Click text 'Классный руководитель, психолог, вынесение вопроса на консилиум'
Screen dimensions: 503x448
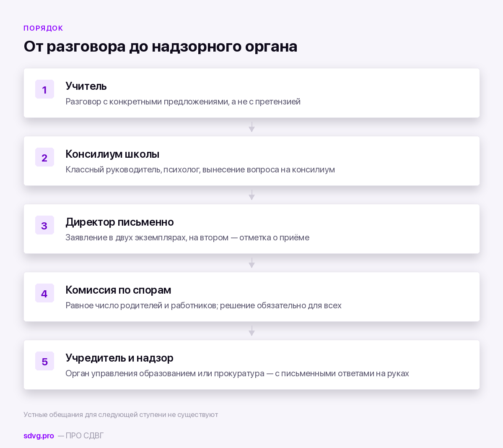coord(200,169)
